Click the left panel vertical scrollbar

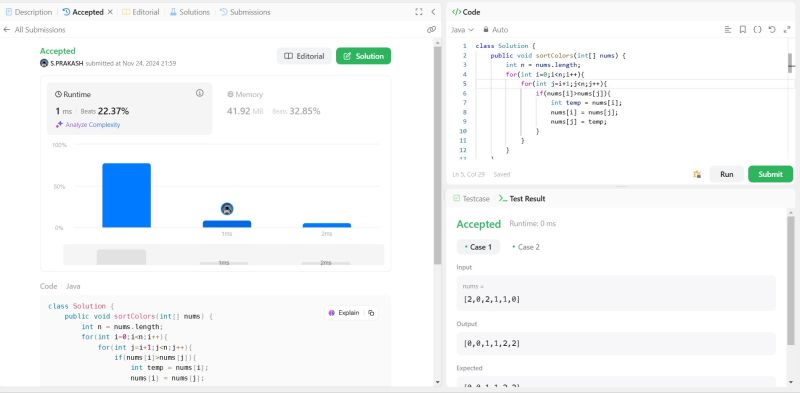(x=437, y=156)
